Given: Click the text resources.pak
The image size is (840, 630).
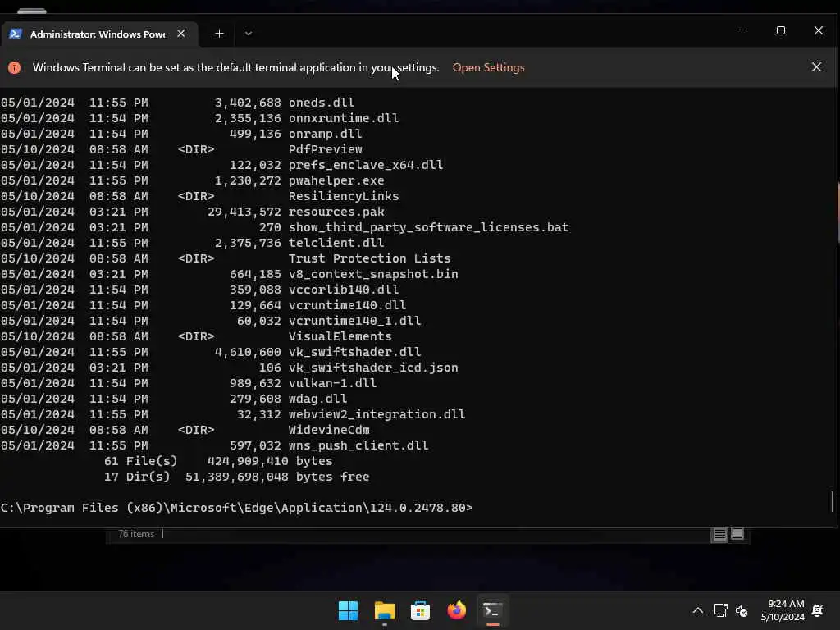Looking at the screenshot, I should click(336, 212).
